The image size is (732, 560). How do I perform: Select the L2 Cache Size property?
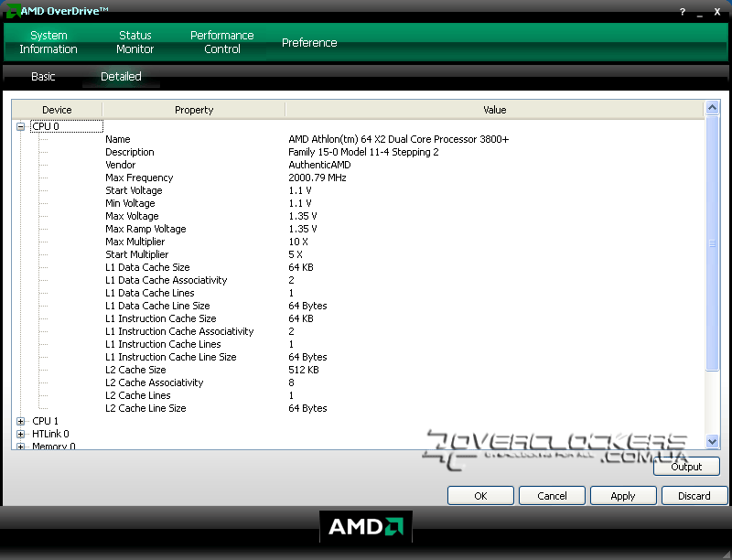pos(135,370)
